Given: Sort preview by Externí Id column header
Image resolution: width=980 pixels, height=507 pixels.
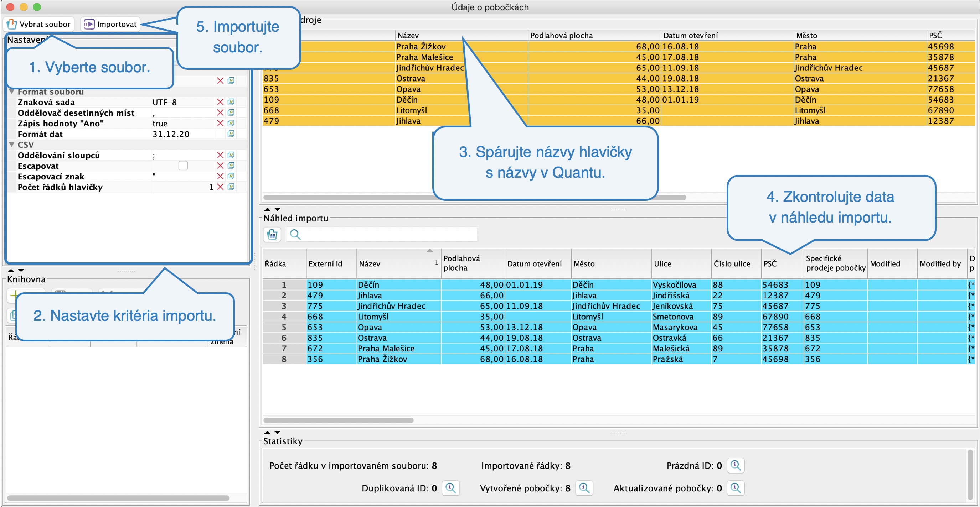Looking at the screenshot, I should (331, 263).
